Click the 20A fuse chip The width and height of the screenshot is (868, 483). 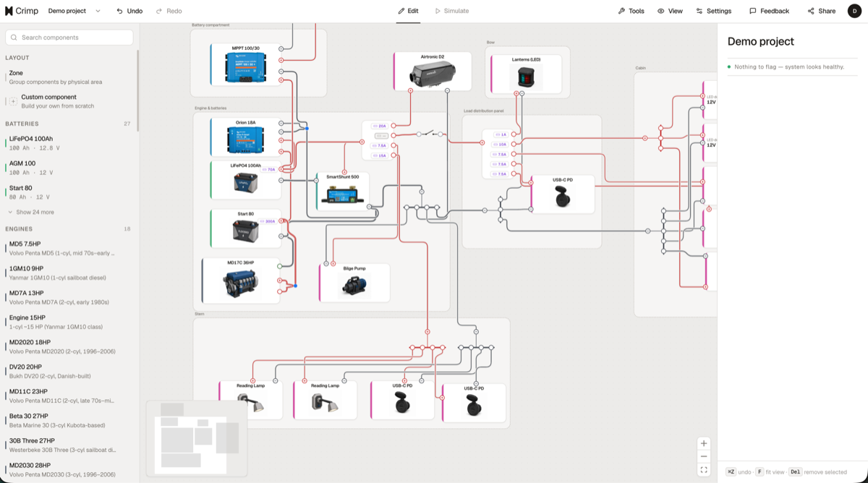[380, 126]
